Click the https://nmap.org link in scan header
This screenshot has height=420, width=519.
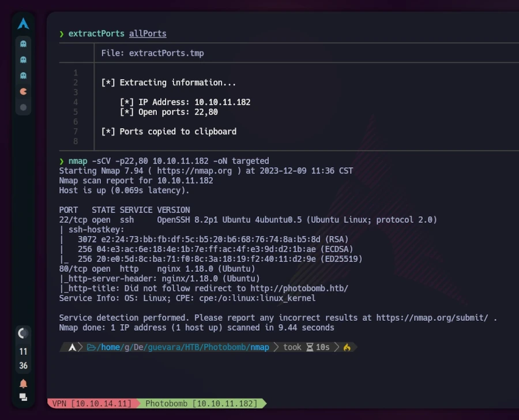[x=194, y=171]
